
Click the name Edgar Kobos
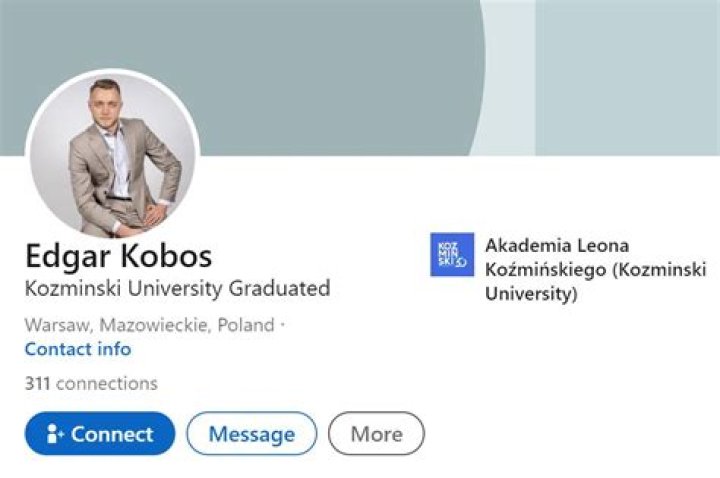pyautogui.click(x=118, y=254)
